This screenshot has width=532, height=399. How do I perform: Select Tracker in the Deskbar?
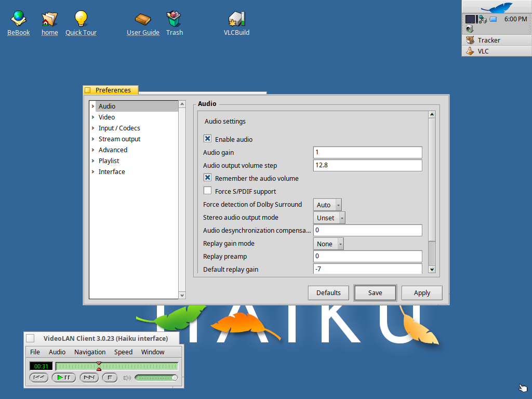(x=497, y=40)
